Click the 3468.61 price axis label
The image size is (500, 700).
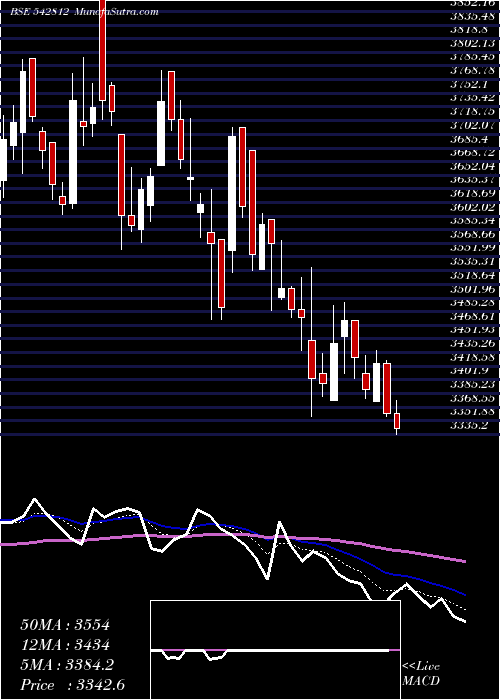[x=472, y=316]
